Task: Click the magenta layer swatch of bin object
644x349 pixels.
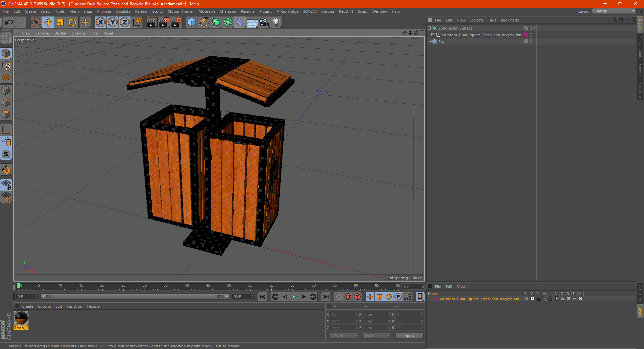Action: 526,35
